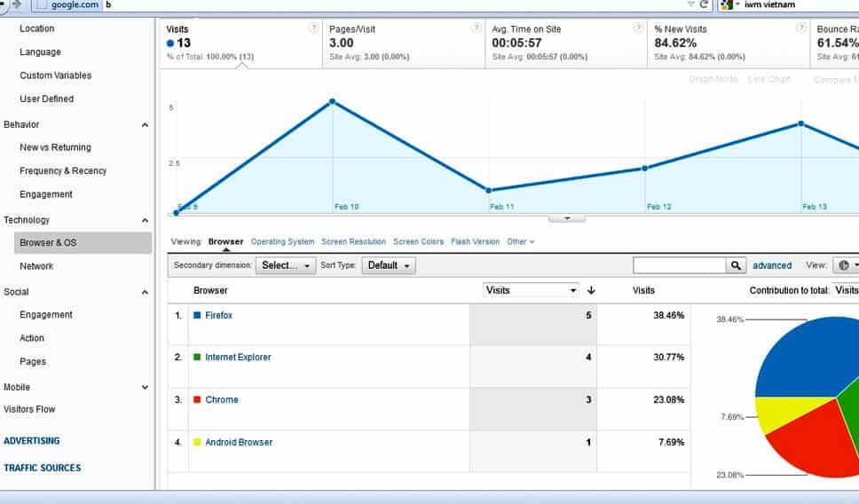Screen dimensions: 859x504
Task: Collapse the Behavior section
Action: click(145, 125)
